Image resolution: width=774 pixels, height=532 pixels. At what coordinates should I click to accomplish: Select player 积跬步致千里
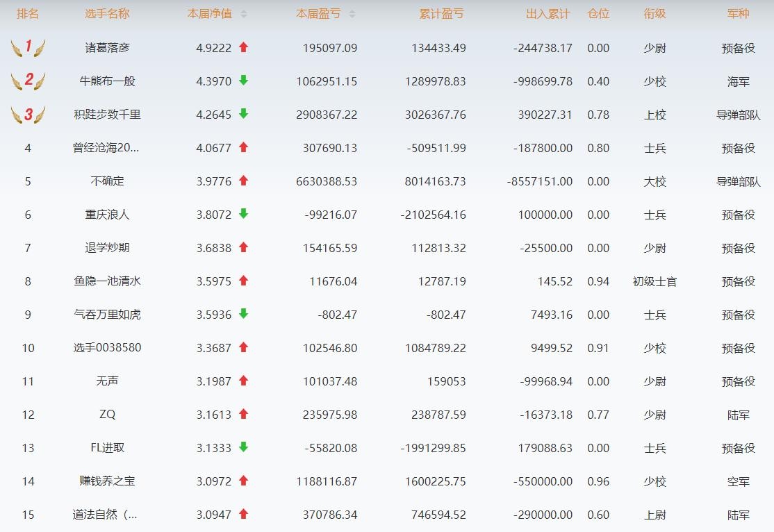107,115
